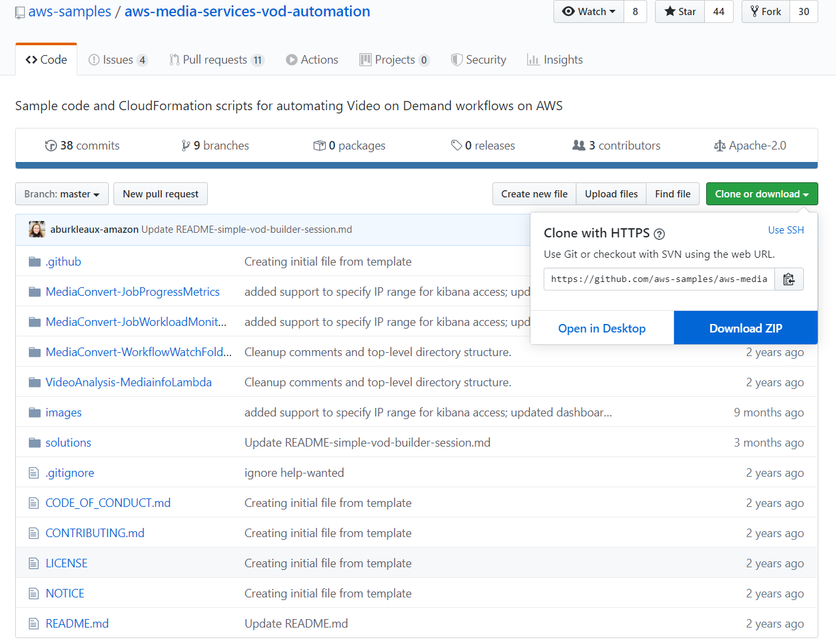This screenshot has width=836, height=644.
Task: Fork this repository
Action: [766, 12]
